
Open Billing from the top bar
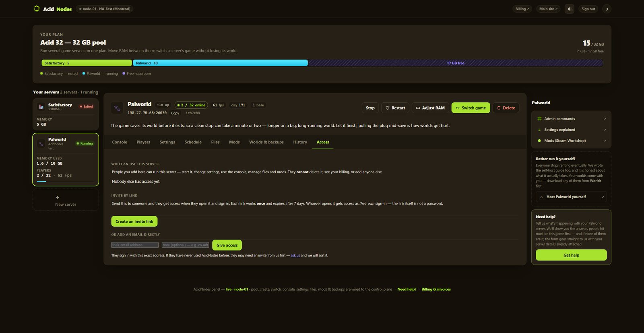[x=522, y=9]
